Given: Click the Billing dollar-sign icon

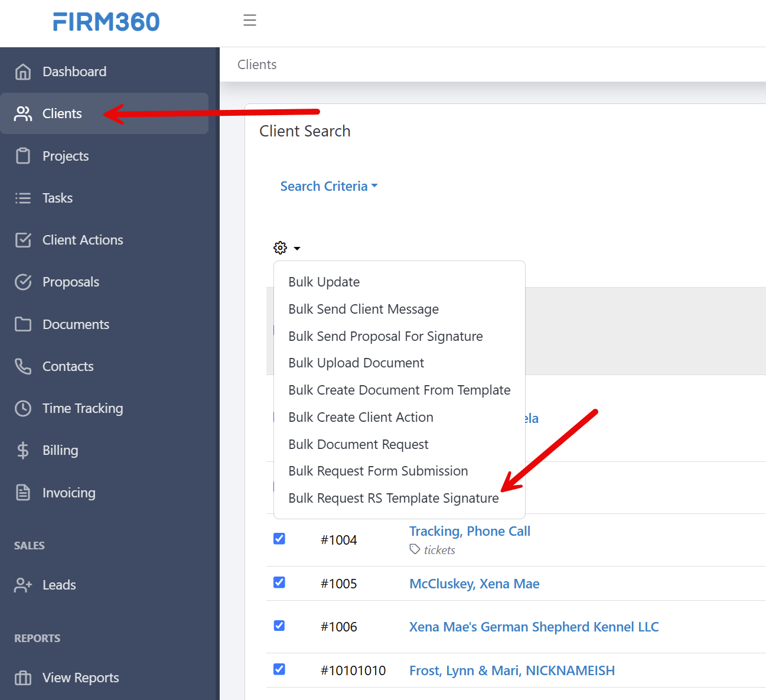Looking at the screenshot, I should tap(22, 450).
